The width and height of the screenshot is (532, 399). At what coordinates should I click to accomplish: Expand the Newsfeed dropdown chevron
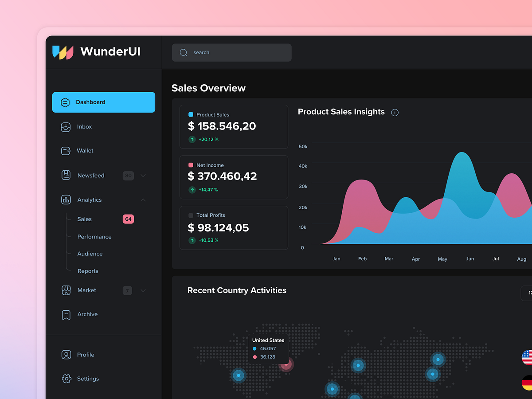pos(143,176)
